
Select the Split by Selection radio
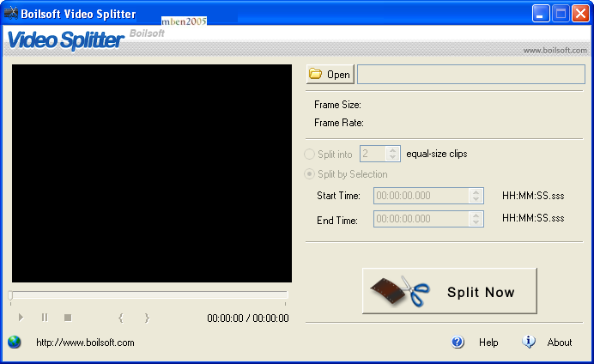point(310,174)
